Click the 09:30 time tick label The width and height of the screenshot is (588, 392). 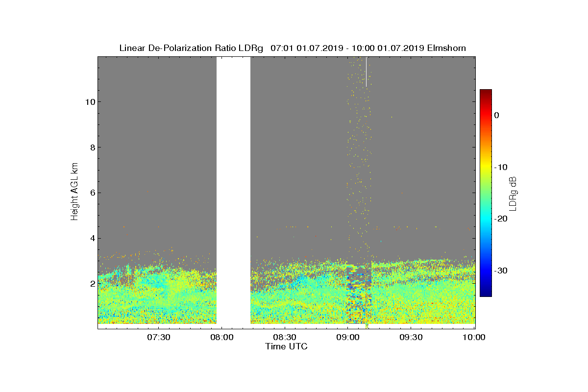click(x=411, y=337)
